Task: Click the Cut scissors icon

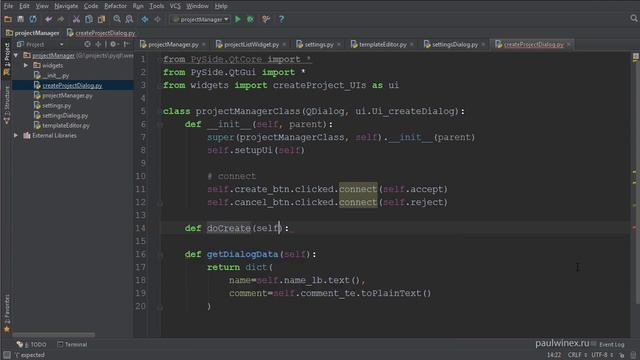Action: pos(76,19)
